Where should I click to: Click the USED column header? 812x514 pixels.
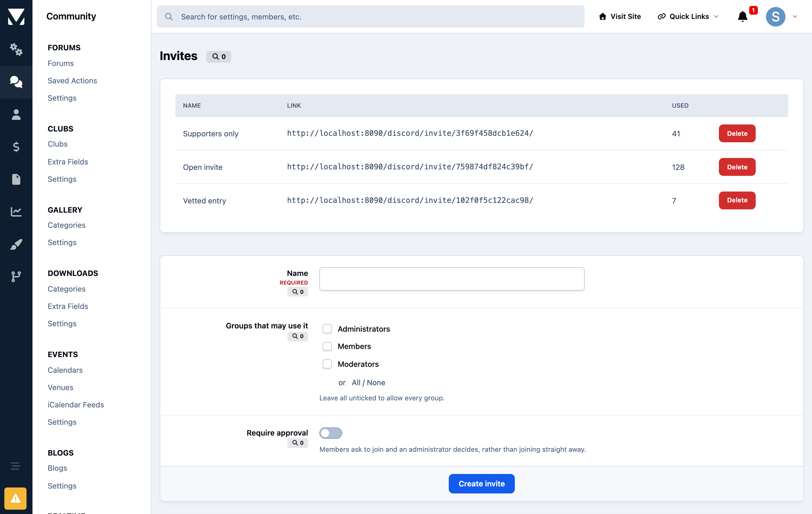(x=680, y=106)
